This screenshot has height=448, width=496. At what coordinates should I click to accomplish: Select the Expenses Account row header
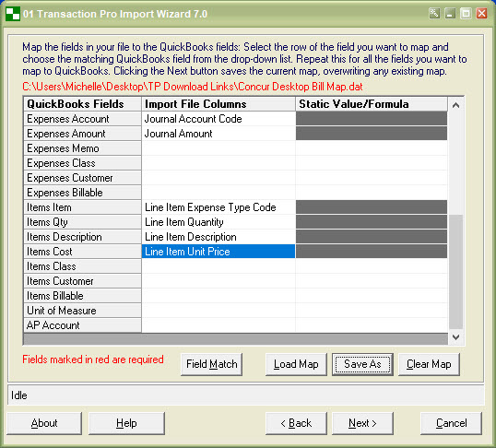[82, 119]
